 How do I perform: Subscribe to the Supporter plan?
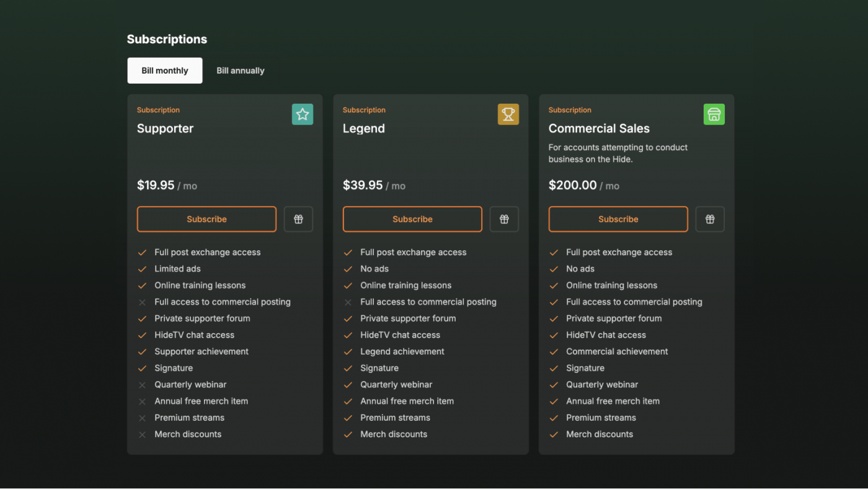point(206,219)
